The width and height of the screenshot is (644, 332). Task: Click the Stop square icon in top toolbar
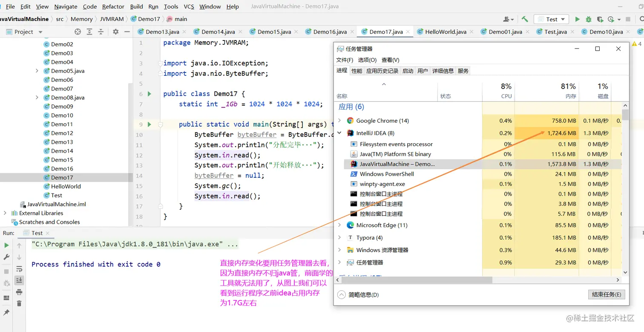pos(628,19)
